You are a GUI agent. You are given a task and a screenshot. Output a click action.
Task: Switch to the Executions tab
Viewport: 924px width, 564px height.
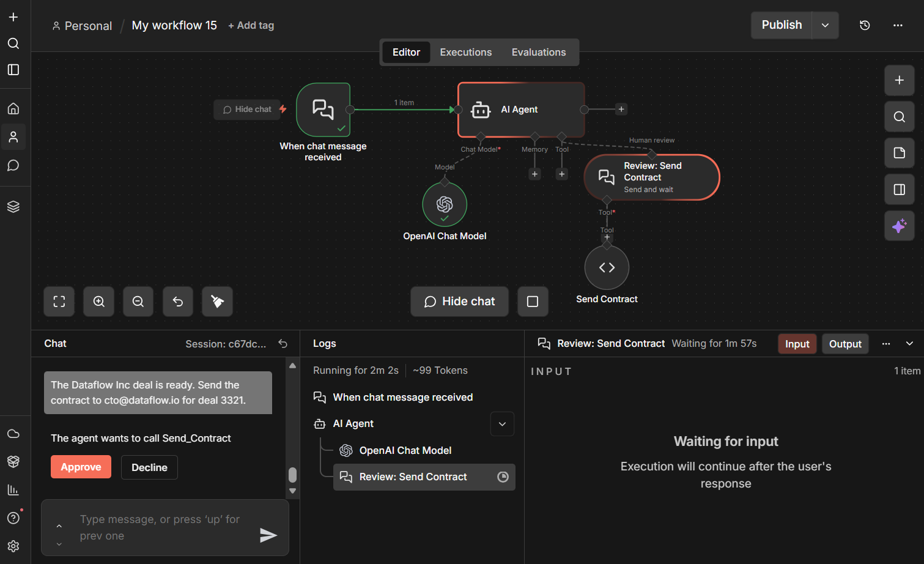(x=465, y=53)
